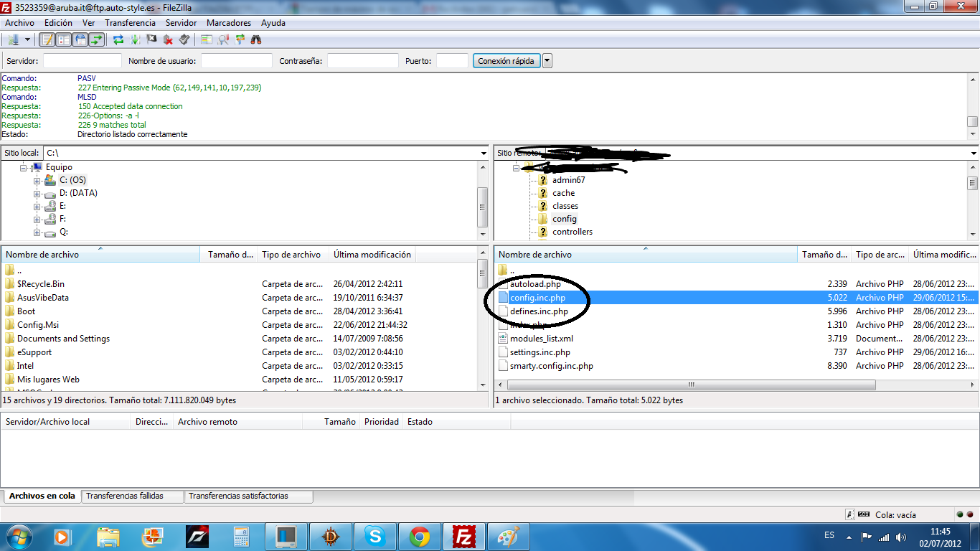Open the Ayuda menu
The image size is (980, 551).
coord(273,23)
